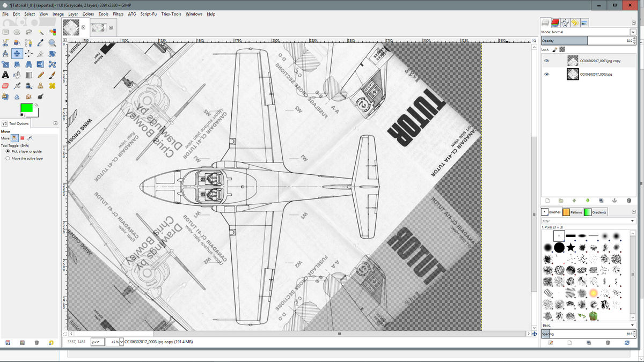Select the Fuzzy Select tool

pos(41,32)
